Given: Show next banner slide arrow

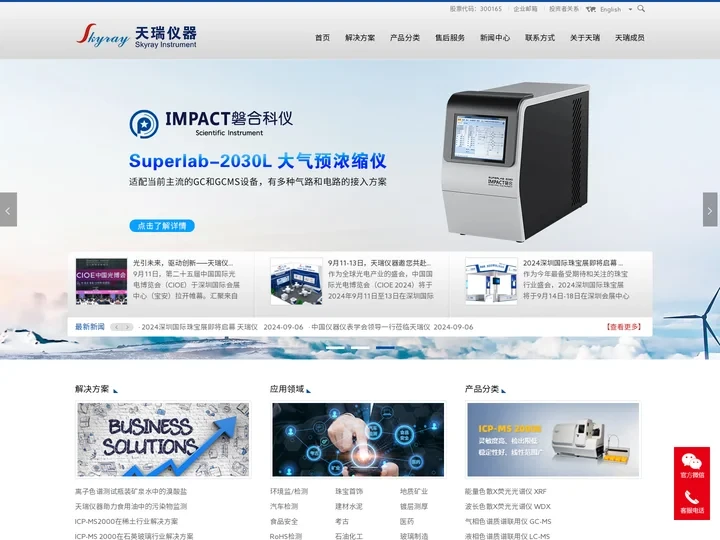Looking at the screenshot, I should pos(710,210).
